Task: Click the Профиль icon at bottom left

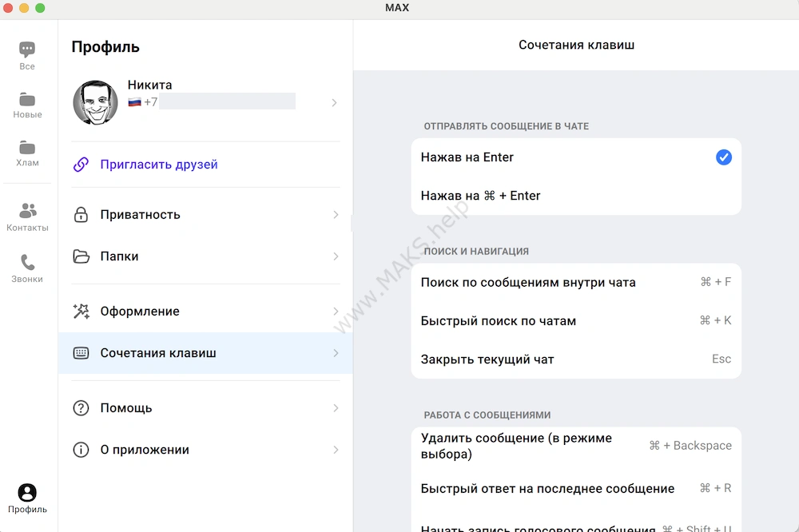Action: coord(27,493)
